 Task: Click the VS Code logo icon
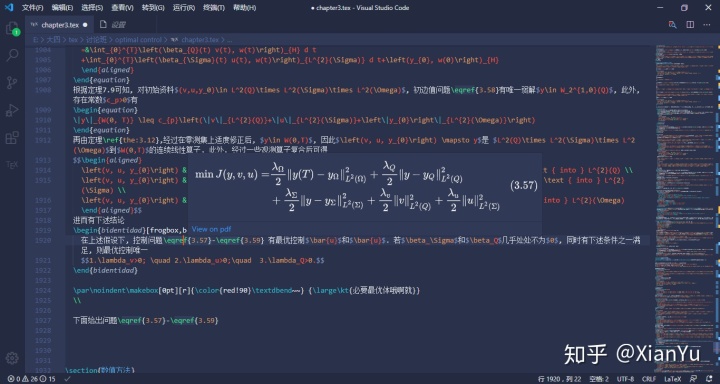[x=9, y=7]
